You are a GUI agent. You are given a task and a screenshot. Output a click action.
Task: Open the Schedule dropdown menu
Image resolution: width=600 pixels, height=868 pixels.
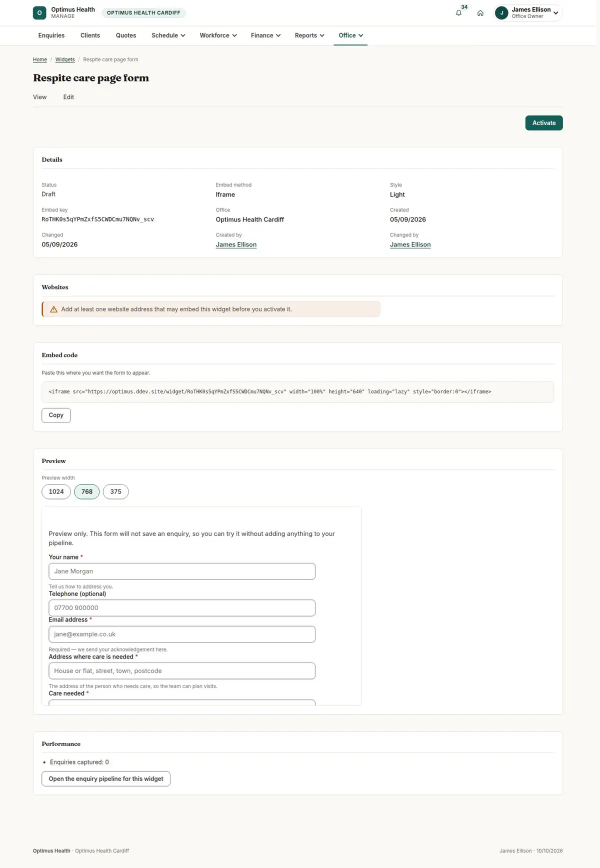[x=168, y=35]
